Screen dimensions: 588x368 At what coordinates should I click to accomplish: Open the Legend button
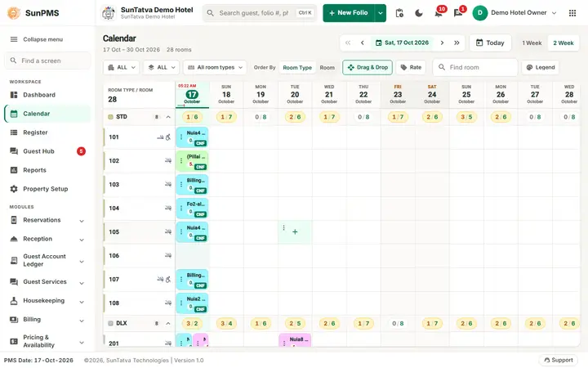click(541, 68)
